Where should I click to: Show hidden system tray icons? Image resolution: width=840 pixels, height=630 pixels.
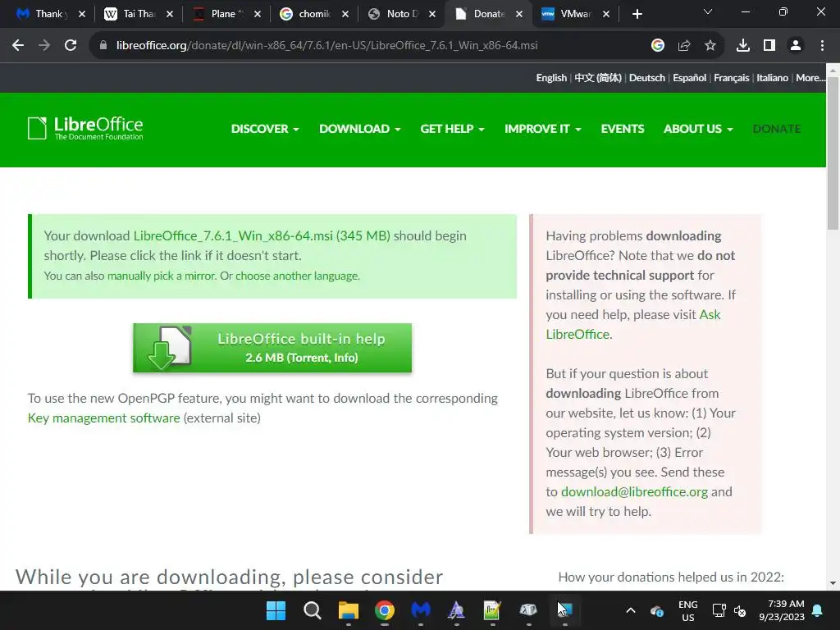[631, 610]
